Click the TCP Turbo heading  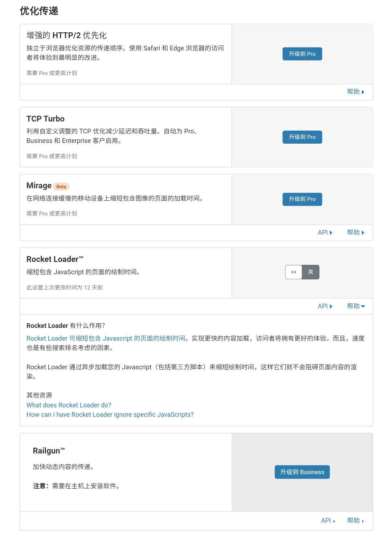(45, 119)
